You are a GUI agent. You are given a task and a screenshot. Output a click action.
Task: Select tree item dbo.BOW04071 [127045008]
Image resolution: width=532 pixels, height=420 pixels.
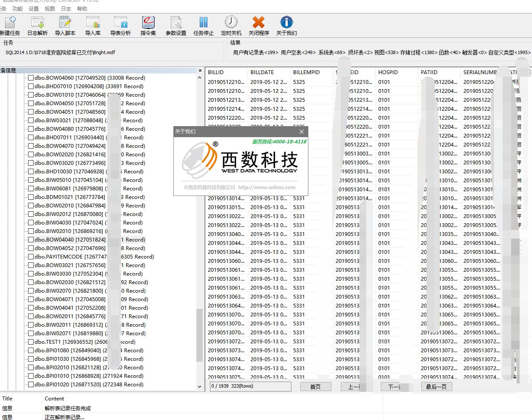tap(91, 299)
